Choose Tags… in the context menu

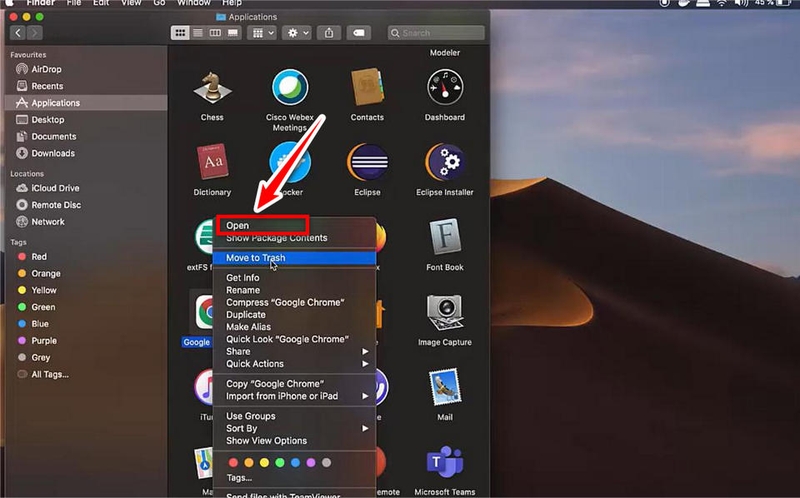294,478
